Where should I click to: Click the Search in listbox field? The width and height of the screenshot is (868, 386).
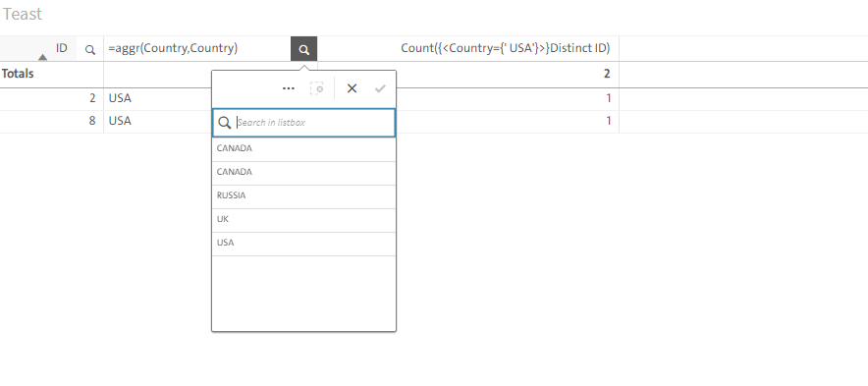[304, 123]
